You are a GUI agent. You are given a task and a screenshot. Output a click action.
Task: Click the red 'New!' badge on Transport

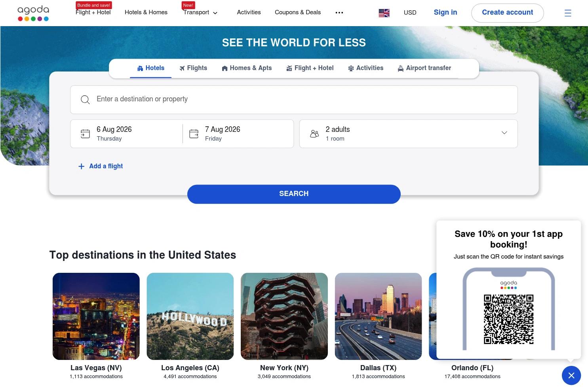pyautogui.click(x=188, y=5)
